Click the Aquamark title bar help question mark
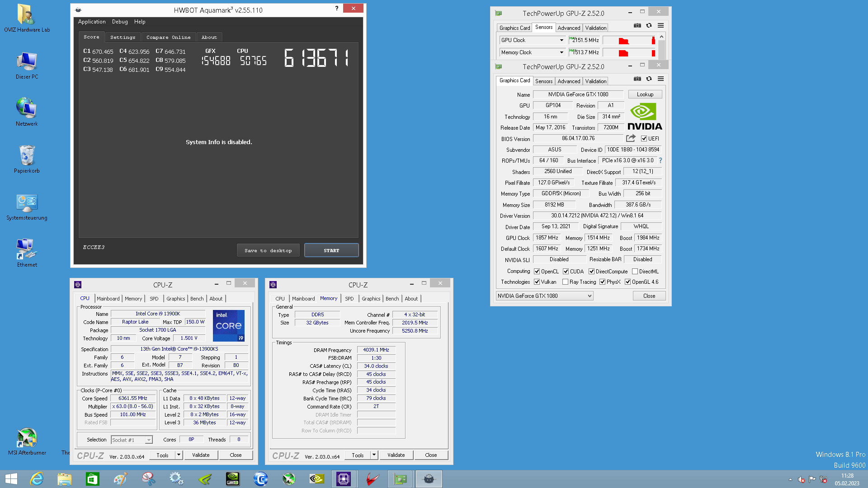The width and height of the screenshot is (868, 488). [x=336, y=8]
